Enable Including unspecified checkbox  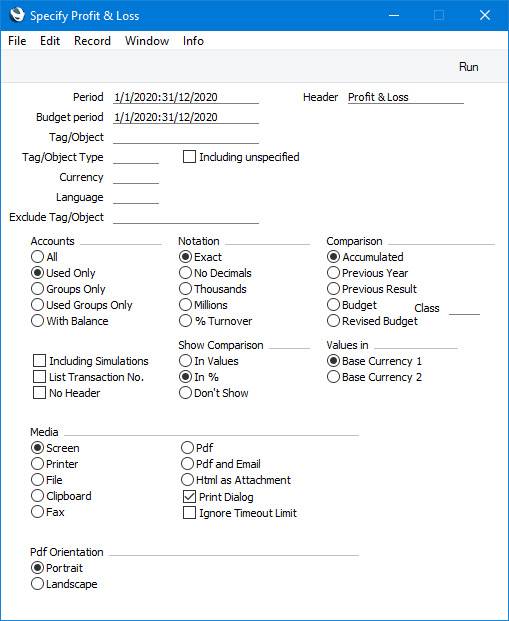[189, 157]
